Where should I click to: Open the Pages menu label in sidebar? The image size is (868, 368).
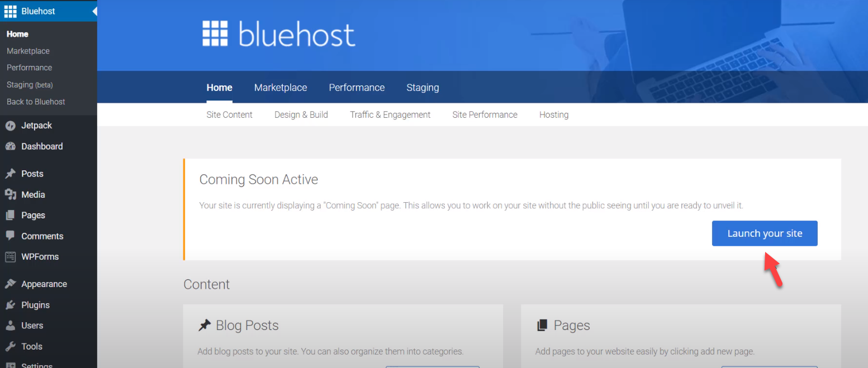coord(33,215)
